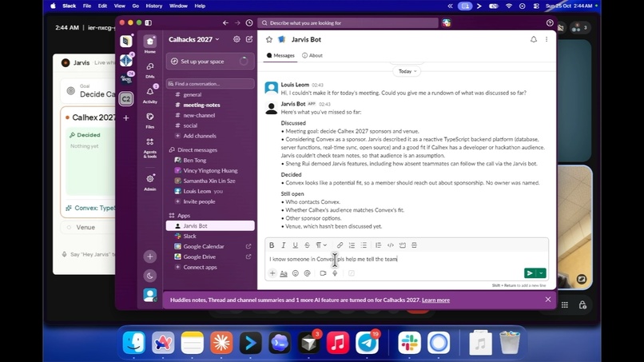The width and height of the screenshot is (644, 362).
Task: Mention someone with the @ icon
Action: 307,273
